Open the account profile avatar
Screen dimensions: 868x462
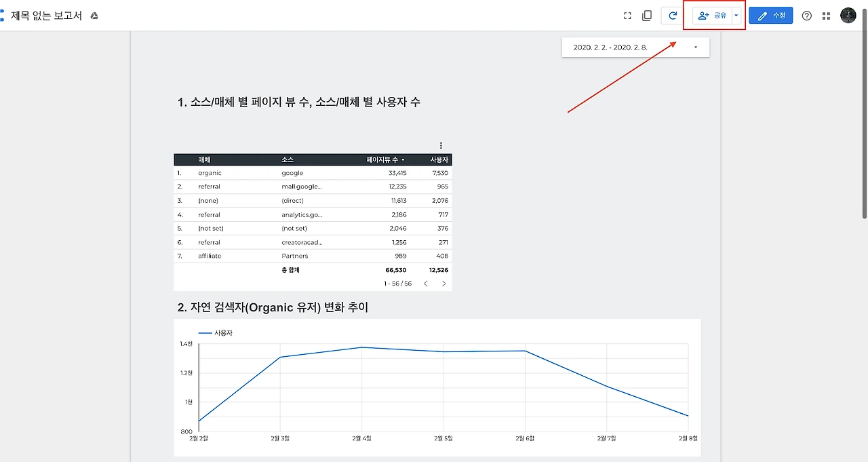848,16
